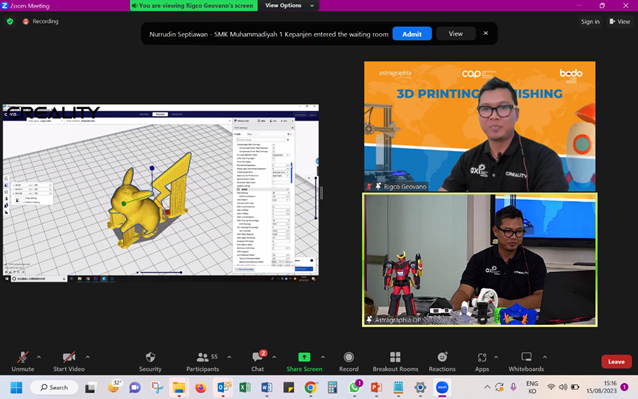The width and height of the screenshot is (638, 399).
Task: Select the Astragraphia video tile
Action: pos(480,260)
